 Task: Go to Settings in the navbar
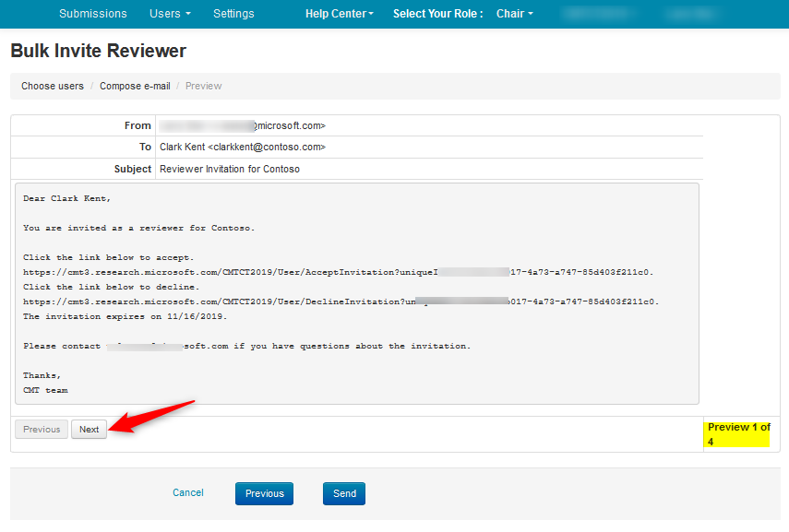pyautogui.click(x=233, y=14)
